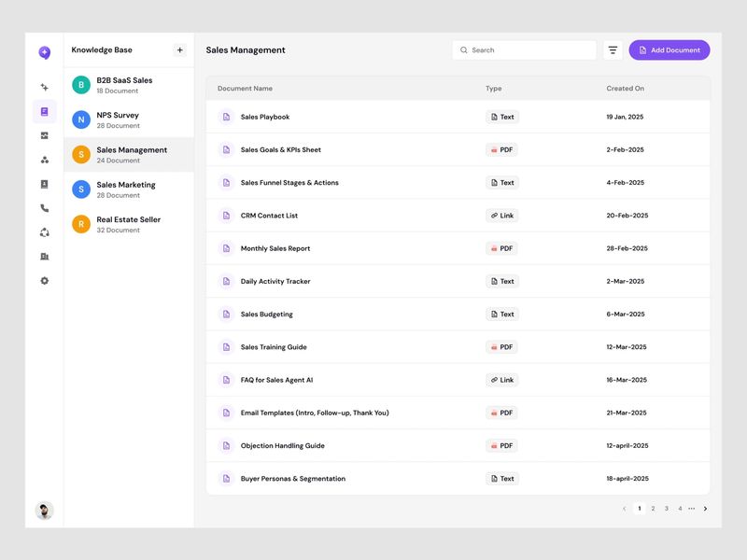
Task: Click the previous page left chevron
Action: point(623,509)
